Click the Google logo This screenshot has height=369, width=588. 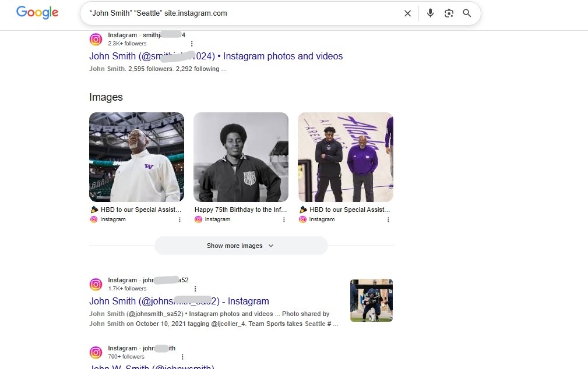37,13
